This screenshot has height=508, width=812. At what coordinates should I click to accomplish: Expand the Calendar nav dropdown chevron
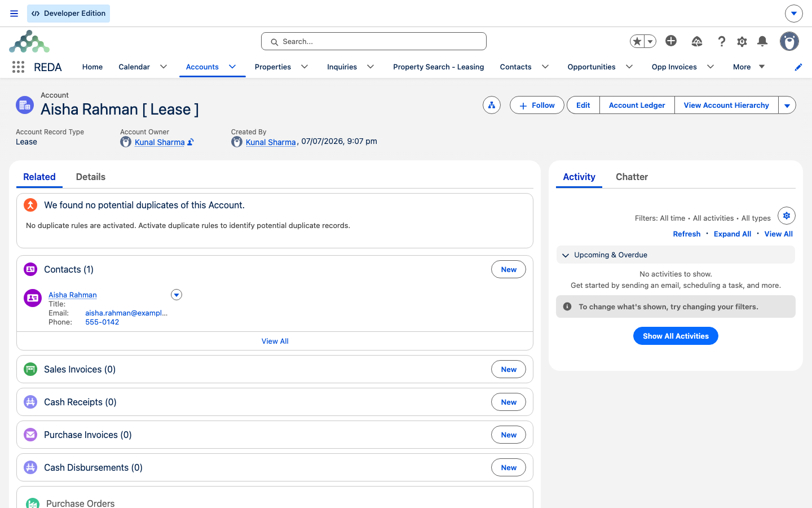tap(164, 67)
